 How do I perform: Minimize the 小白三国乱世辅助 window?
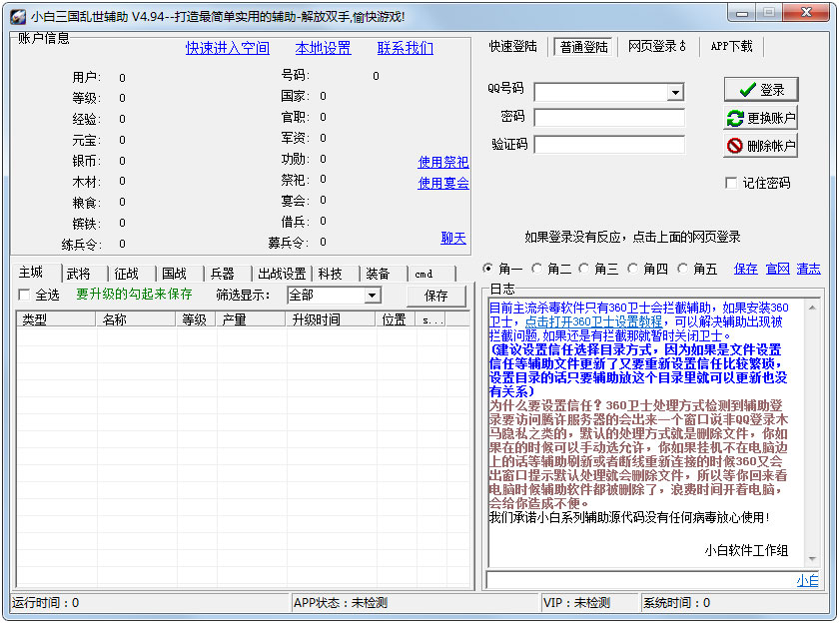click(x=741, y=13)
